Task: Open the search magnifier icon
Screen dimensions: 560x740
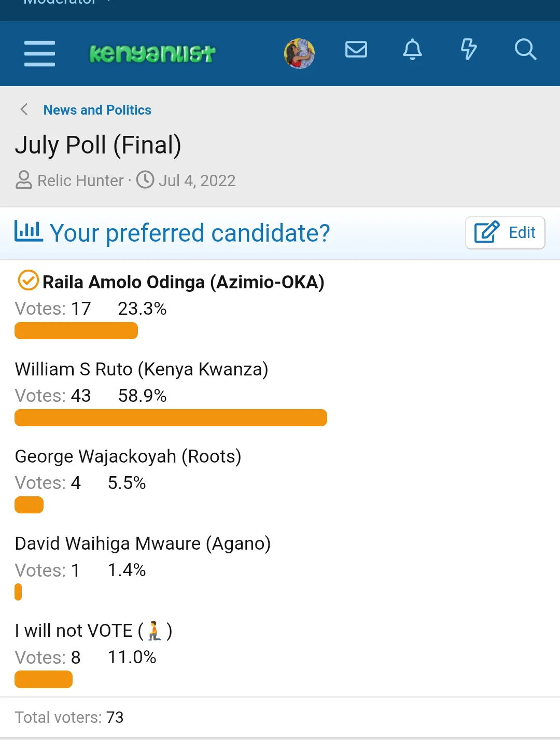Action: (525, 50)
